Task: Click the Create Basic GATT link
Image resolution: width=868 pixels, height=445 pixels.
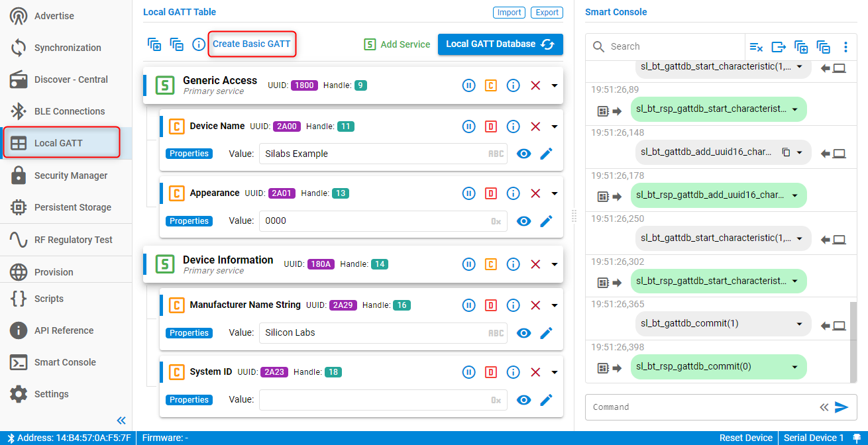Action: 252,44
